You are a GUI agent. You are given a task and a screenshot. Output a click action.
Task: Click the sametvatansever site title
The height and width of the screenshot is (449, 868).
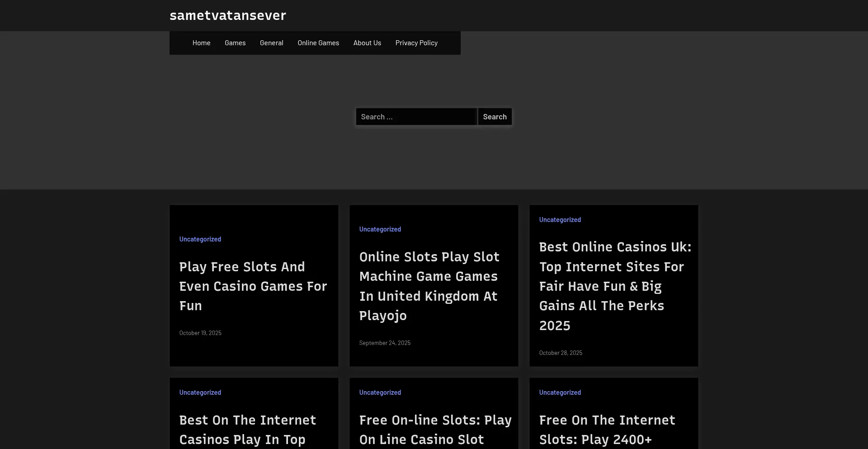click(227, 15)
